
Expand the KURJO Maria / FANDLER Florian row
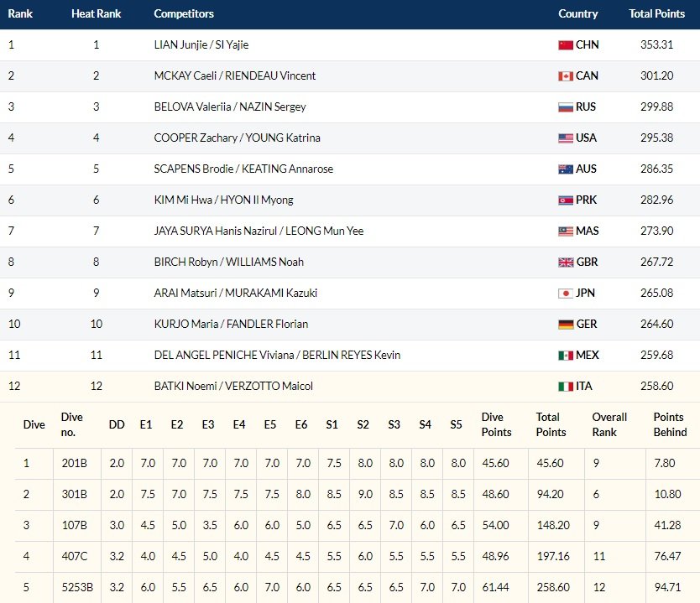tap(350, 325)
